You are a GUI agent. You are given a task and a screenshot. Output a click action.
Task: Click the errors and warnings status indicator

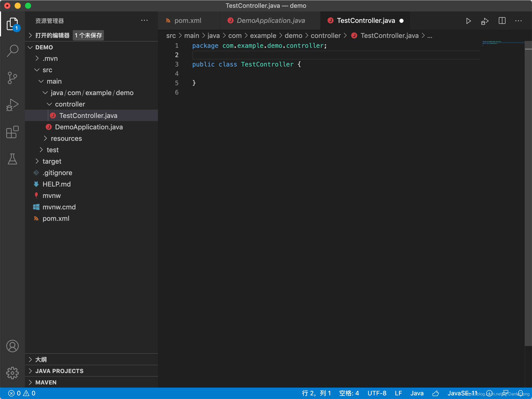click(x=22, y=393)
